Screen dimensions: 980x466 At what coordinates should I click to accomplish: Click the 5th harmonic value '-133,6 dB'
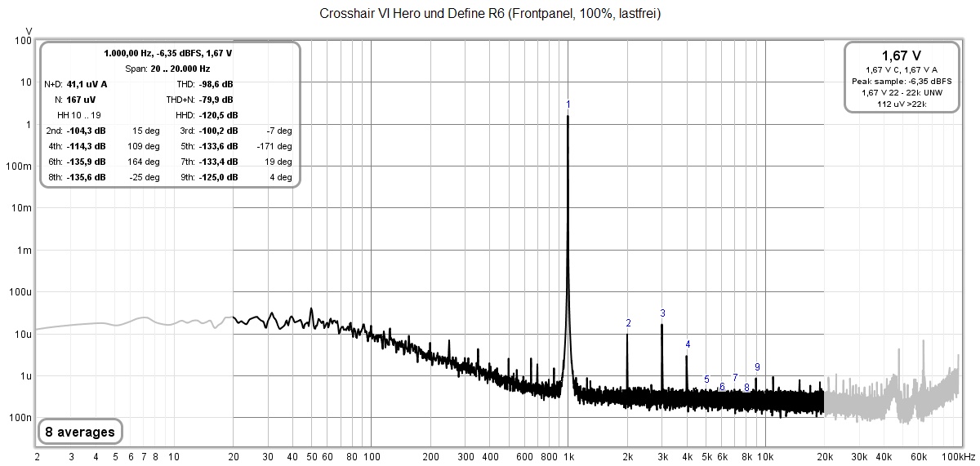[218, 146]
